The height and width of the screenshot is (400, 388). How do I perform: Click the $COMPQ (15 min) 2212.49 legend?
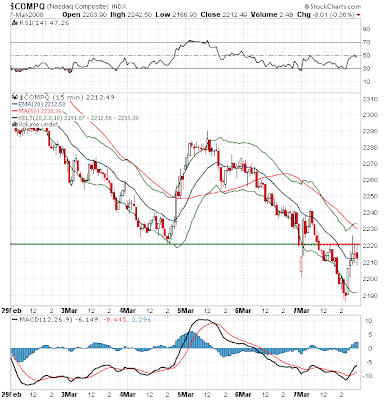(66, 97)
